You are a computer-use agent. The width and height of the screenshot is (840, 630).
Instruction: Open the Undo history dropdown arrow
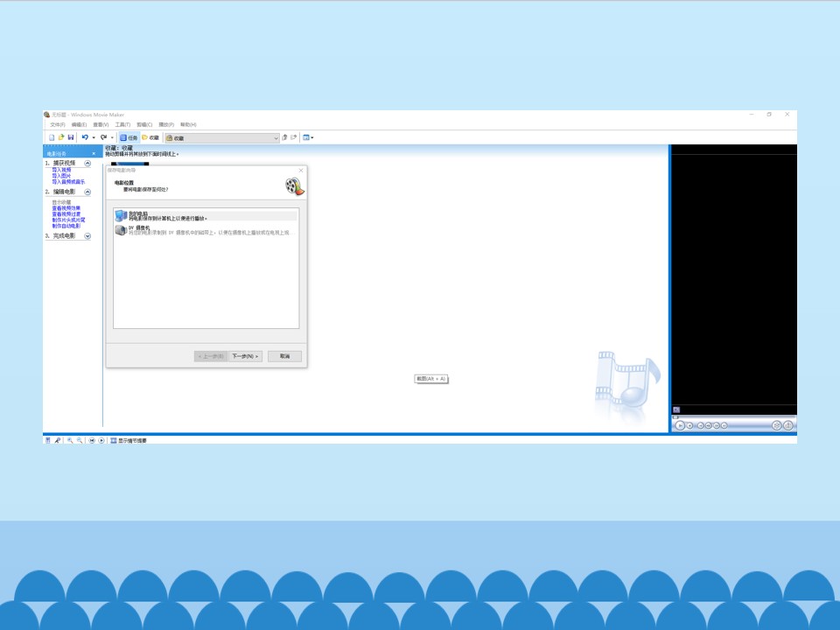coord(94,137)
